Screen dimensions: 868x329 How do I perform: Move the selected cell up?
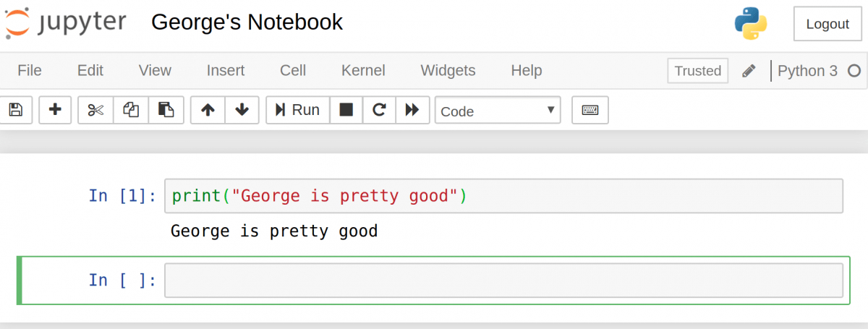(208, 110)
